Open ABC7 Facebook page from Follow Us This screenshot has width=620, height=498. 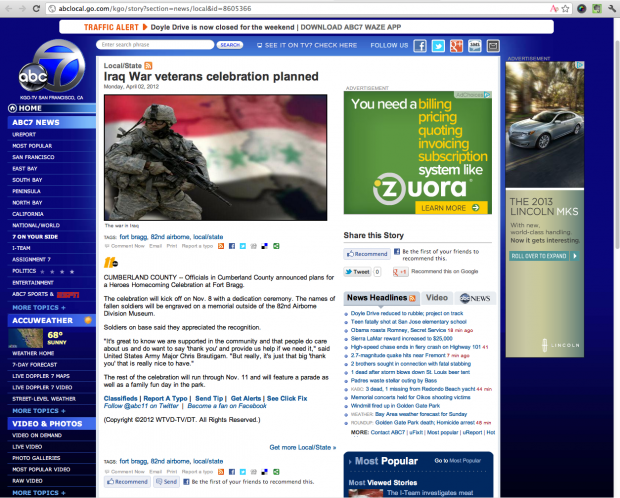420,46
